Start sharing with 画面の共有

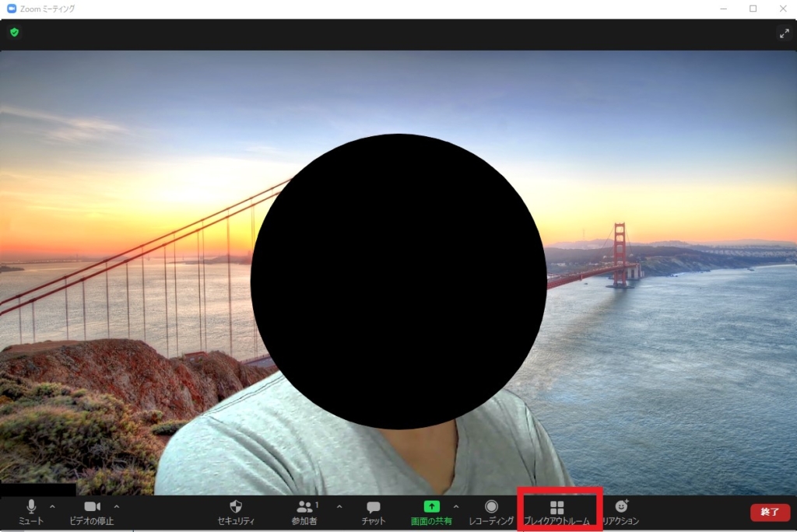tap(431, 513)
